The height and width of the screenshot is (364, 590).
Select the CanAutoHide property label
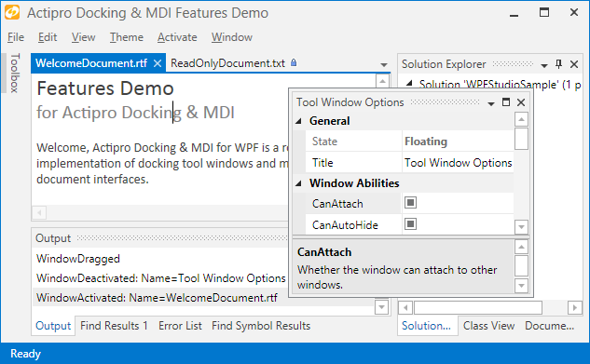pos(345,225)
